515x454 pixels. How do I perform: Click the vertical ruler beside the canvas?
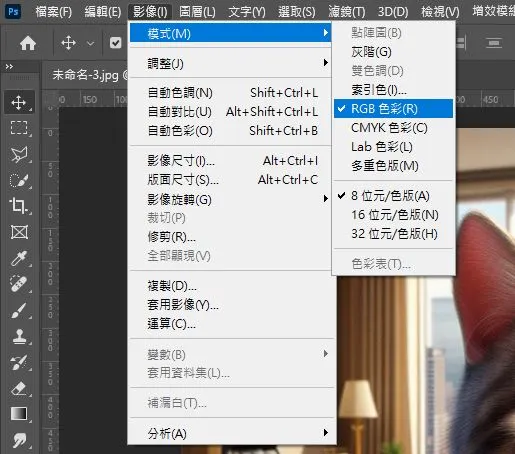pyautogui.click(x=50, y=280)
